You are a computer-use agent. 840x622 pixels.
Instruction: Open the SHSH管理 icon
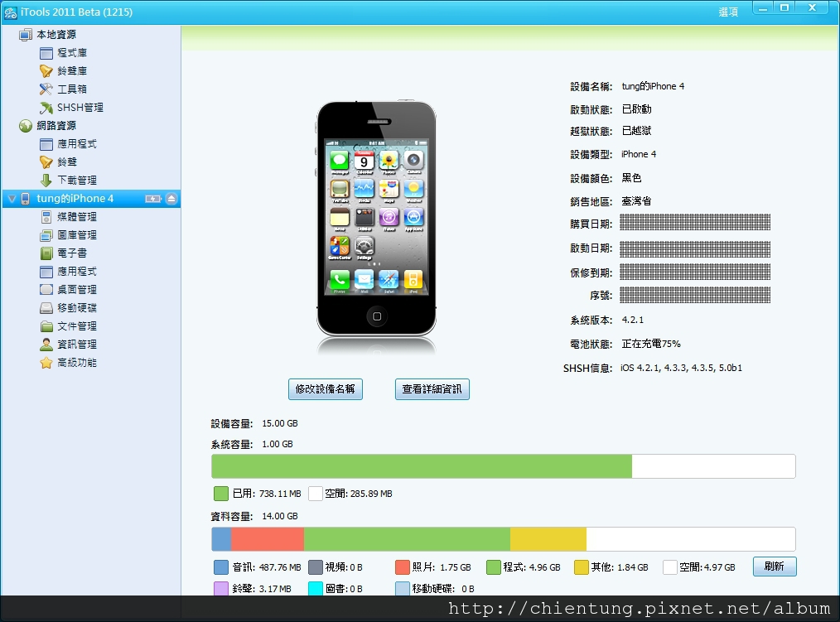(x=46, y=108)
